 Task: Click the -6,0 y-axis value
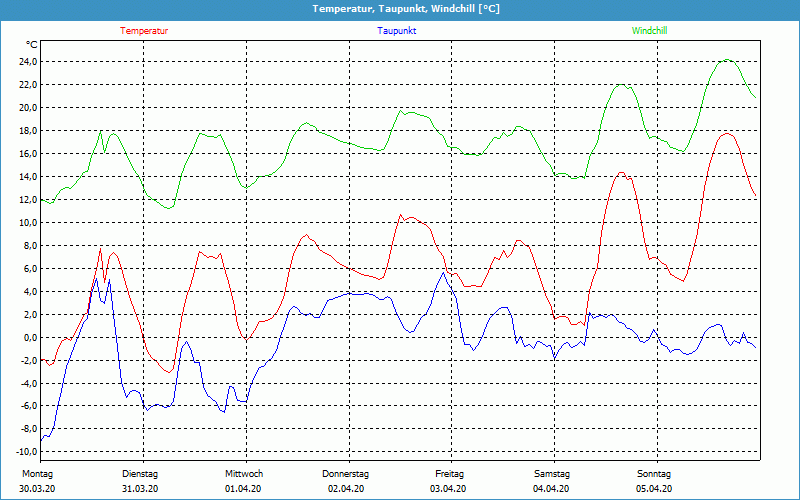29,406
